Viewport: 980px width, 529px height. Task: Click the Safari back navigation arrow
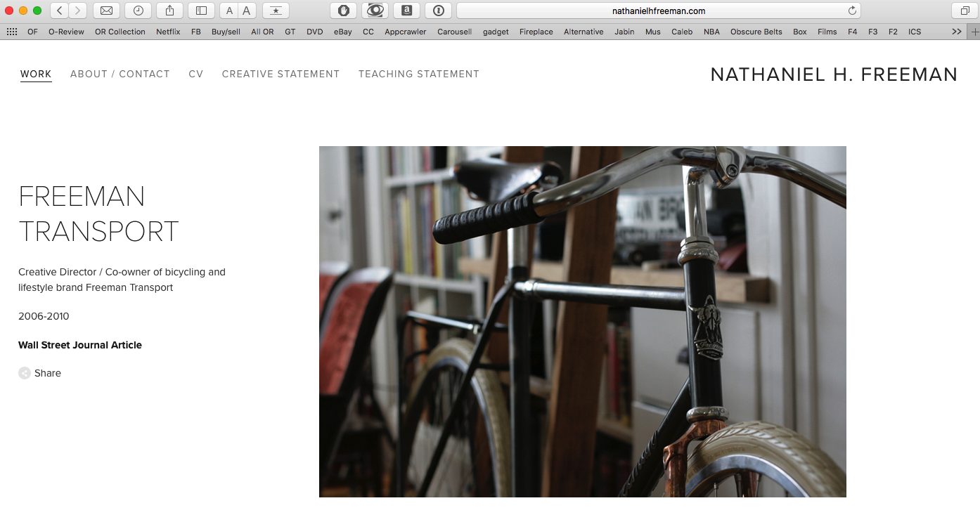(x=60, y=11)
